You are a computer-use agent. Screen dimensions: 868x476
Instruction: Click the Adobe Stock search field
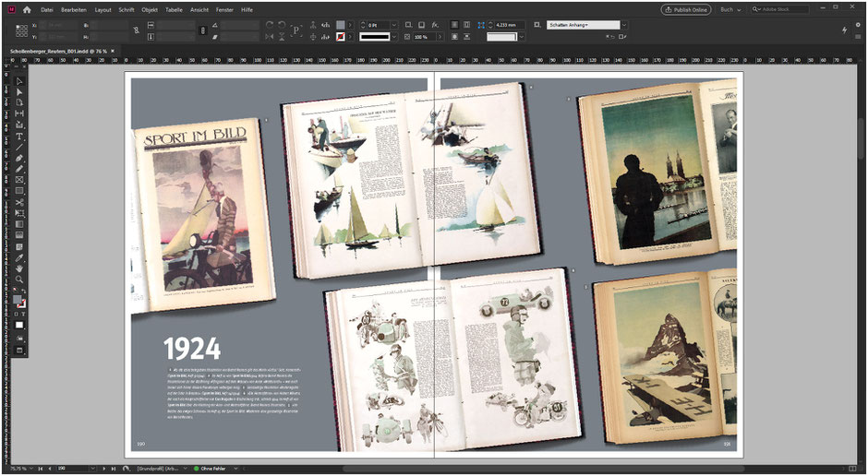[x=780, y=10]
